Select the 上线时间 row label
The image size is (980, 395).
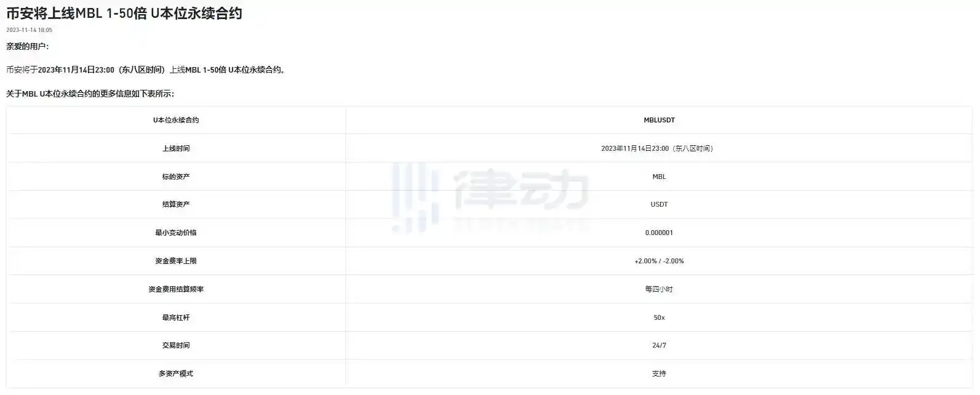pyautogui.click(x=176, y=149)
